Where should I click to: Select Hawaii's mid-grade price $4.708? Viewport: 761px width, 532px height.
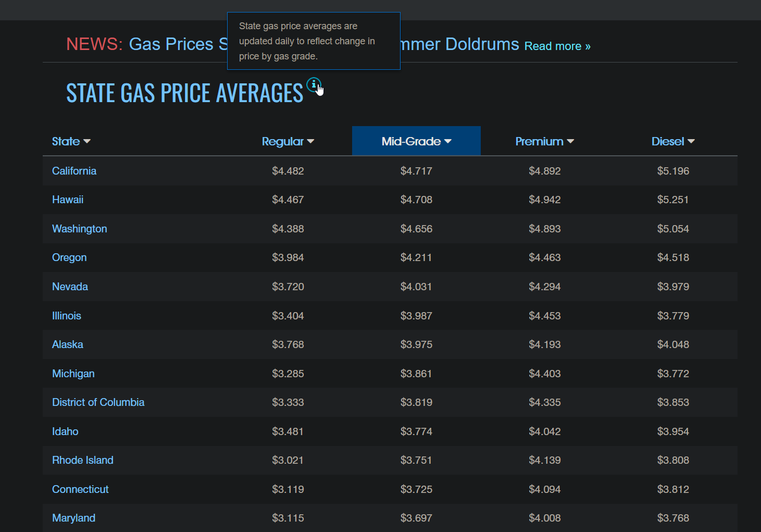(416, 200)
